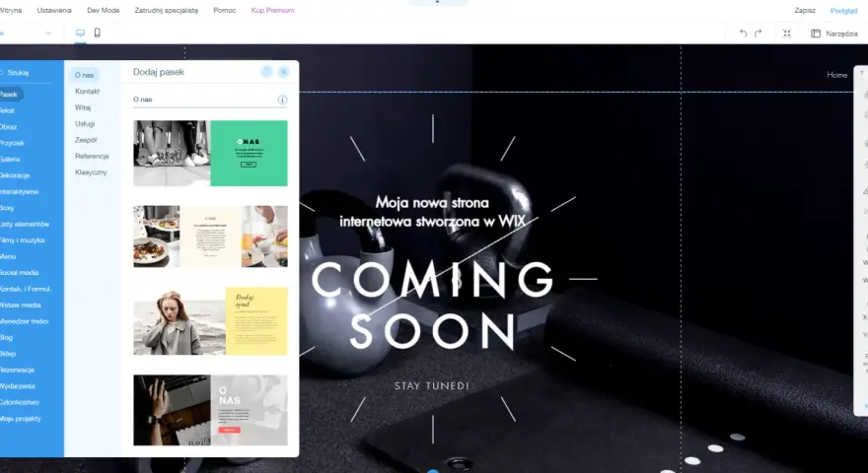Click Zapisz to save the site

[x=805, y=11]
